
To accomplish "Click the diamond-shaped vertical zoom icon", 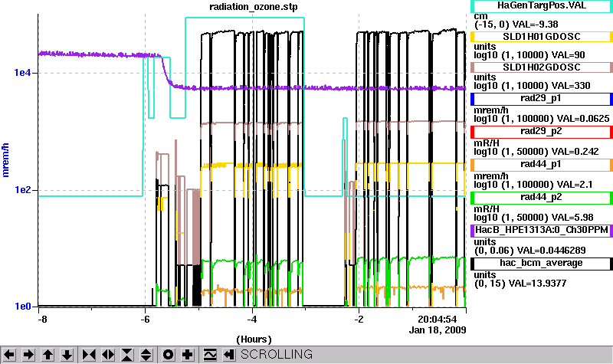I will coord(146,355).
